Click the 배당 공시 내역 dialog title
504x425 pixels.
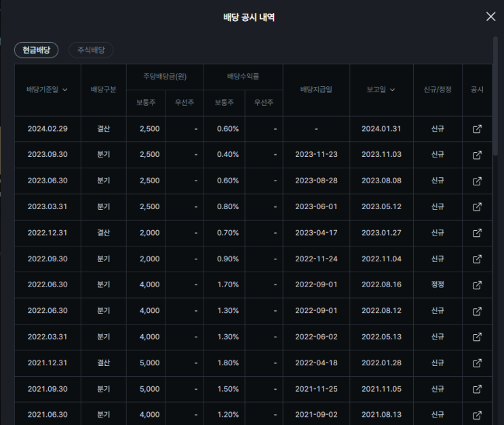(x=249, y=17)
